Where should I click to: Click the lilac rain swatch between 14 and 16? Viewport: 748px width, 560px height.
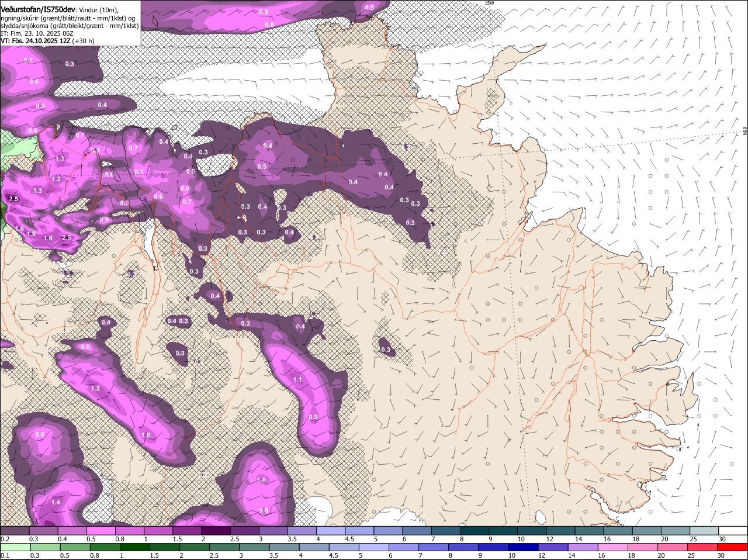(584, 547)
